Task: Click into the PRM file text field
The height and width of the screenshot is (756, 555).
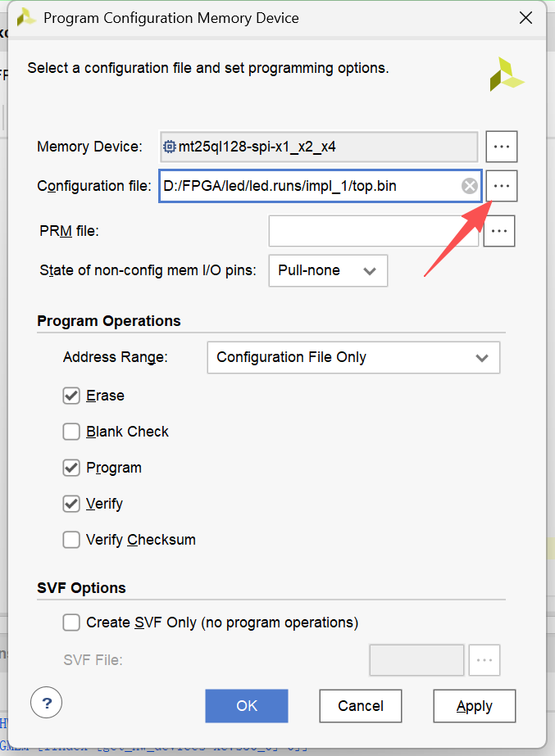Action: point(373,231)
